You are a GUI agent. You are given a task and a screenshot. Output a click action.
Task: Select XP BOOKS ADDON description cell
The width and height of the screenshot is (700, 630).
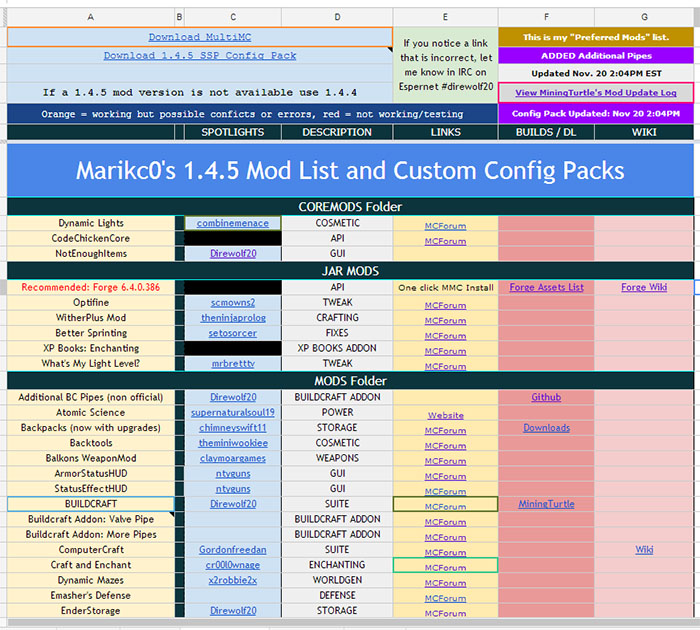pyautogui.click(x=338, y=348)
